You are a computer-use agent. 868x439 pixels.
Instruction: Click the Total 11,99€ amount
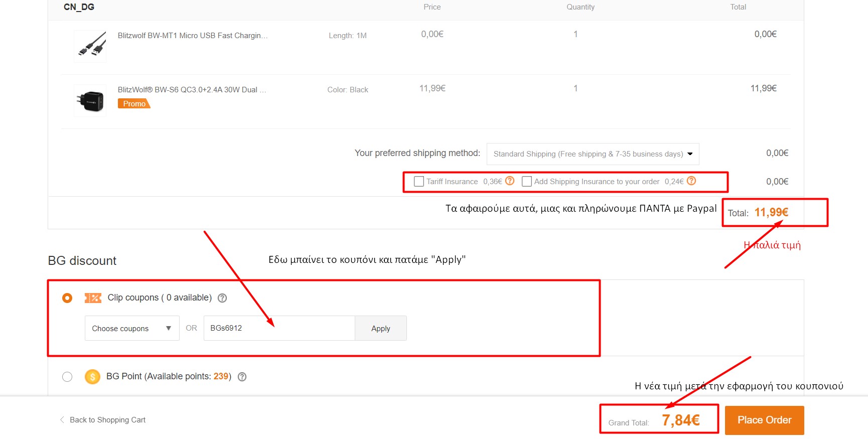pos(771,212)
